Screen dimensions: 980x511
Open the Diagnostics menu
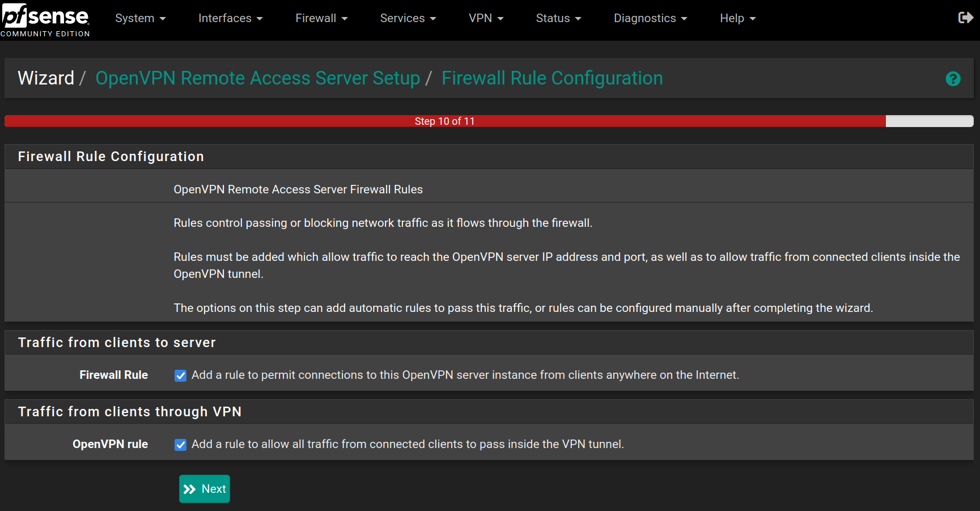(x=650, y=18)
